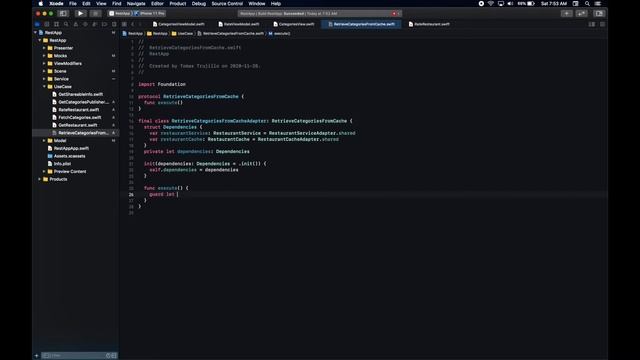The width and height of the screenshot is (640, 360).
Task: Open the breakpoint navigator icon
Action: [x=104, y=24]
